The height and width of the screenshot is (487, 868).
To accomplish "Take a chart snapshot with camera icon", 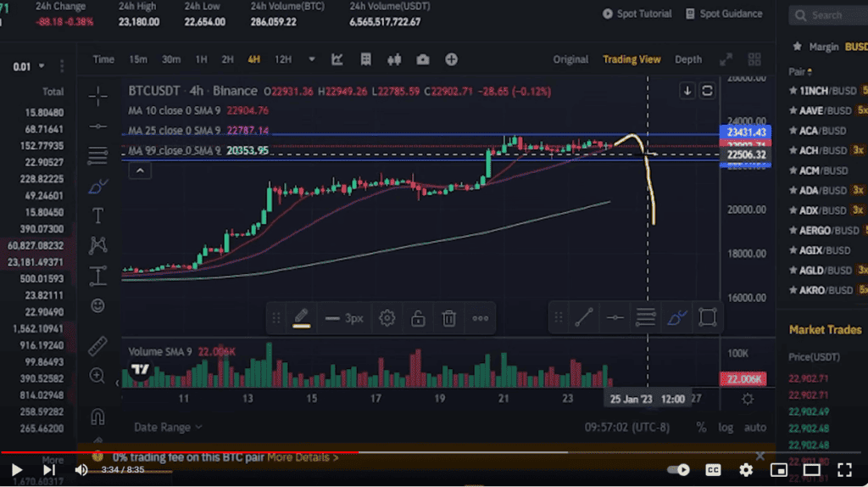I will point(423,59).
